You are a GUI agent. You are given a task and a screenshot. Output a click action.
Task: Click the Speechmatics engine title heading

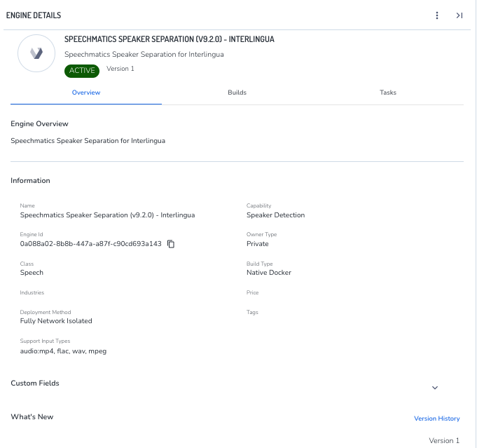[169, 39]
